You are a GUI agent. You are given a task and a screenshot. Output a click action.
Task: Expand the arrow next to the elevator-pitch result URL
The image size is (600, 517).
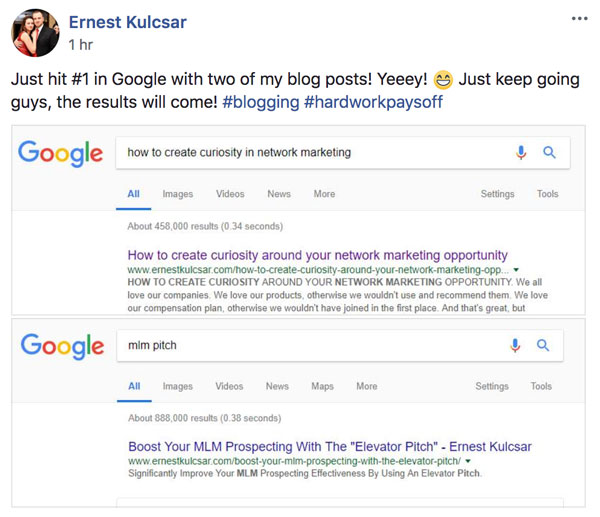point(468,461)
